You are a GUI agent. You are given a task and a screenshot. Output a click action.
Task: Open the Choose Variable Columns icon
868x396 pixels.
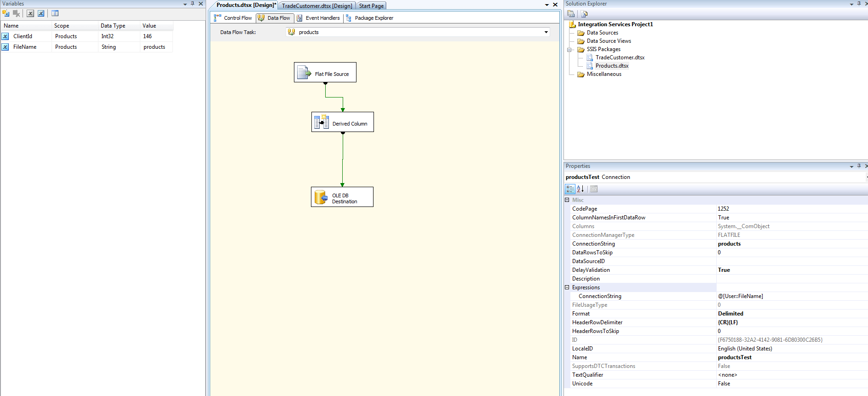pos(55,13)
